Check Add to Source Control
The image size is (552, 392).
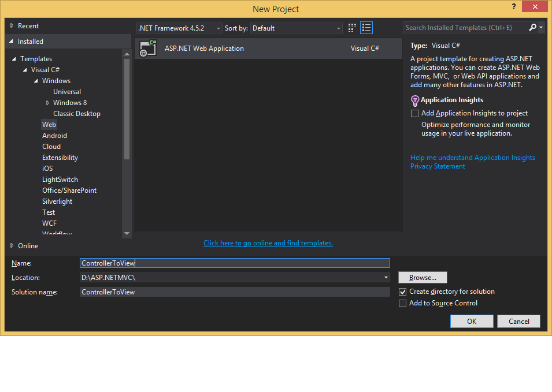[402, 304]
